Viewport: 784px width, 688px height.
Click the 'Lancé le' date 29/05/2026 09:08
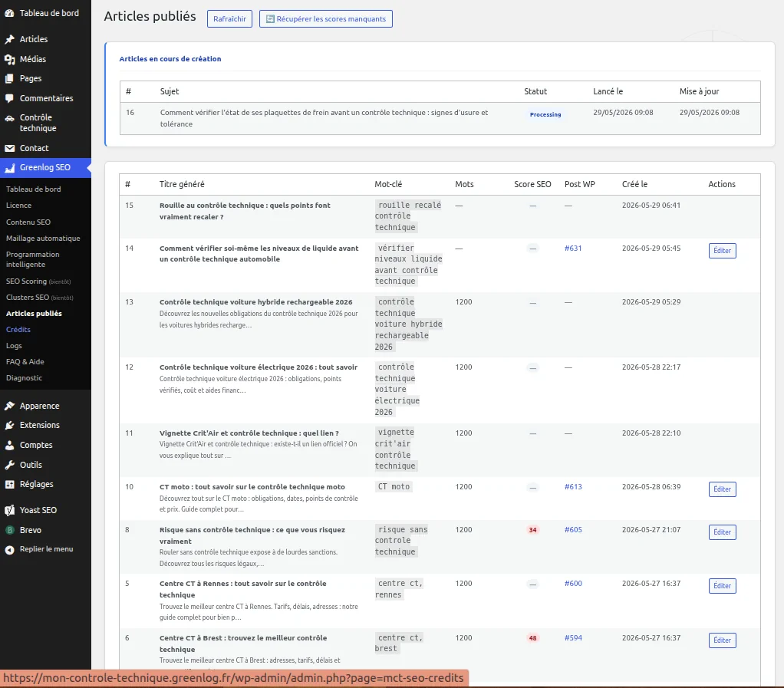623,113
